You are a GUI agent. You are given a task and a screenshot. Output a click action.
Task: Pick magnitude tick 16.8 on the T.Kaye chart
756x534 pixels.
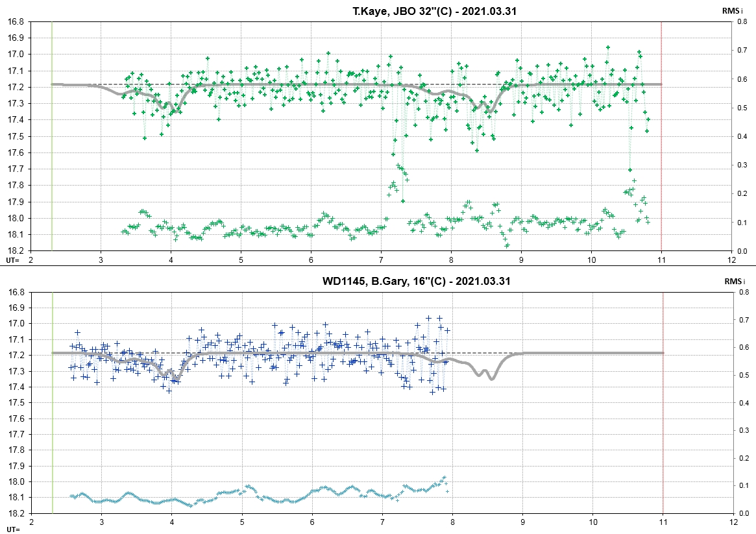coord(16,21)
